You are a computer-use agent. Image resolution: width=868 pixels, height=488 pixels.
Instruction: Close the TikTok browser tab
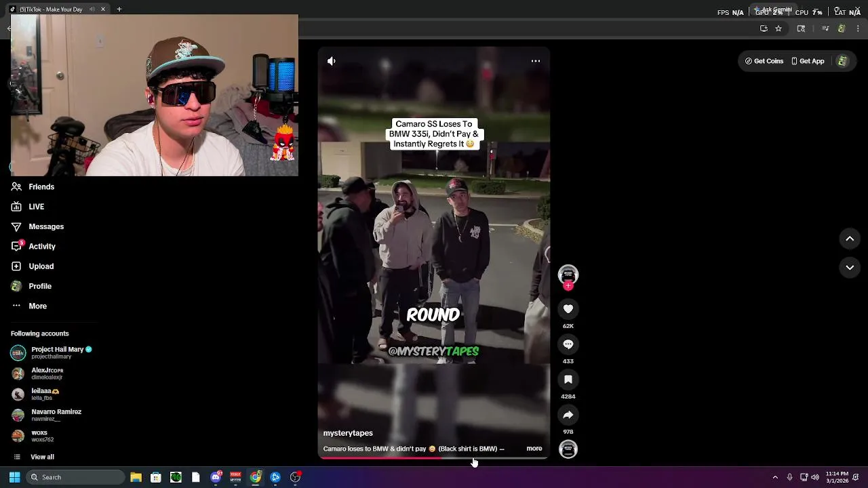(103, 9)
